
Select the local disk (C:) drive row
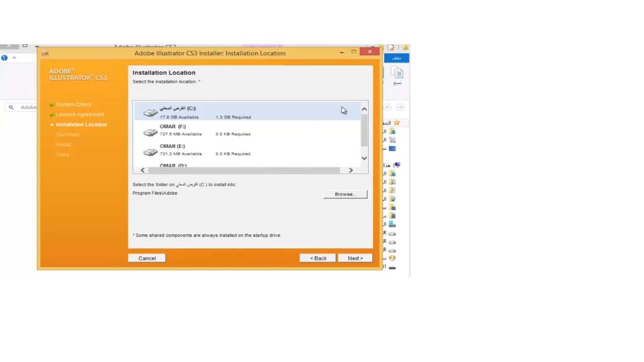coord(247,112)
